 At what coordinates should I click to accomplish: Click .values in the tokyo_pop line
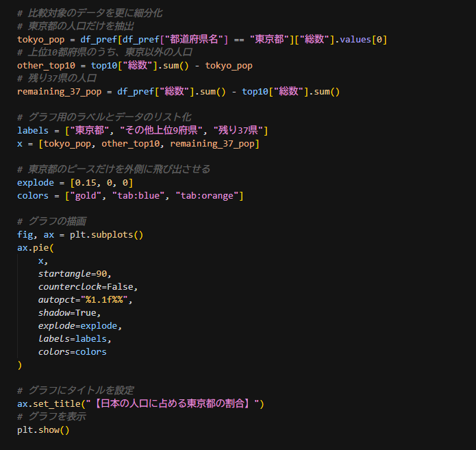click(x=353, y=40)
